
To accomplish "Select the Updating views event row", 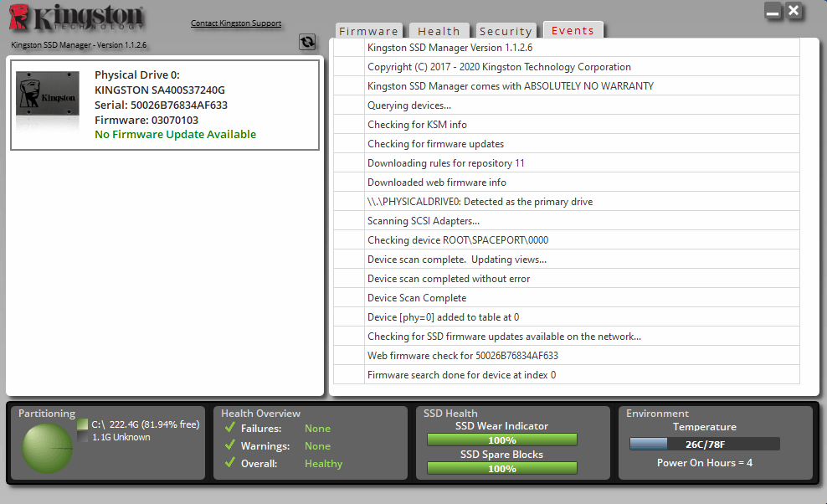I will (x=567, y=260).
